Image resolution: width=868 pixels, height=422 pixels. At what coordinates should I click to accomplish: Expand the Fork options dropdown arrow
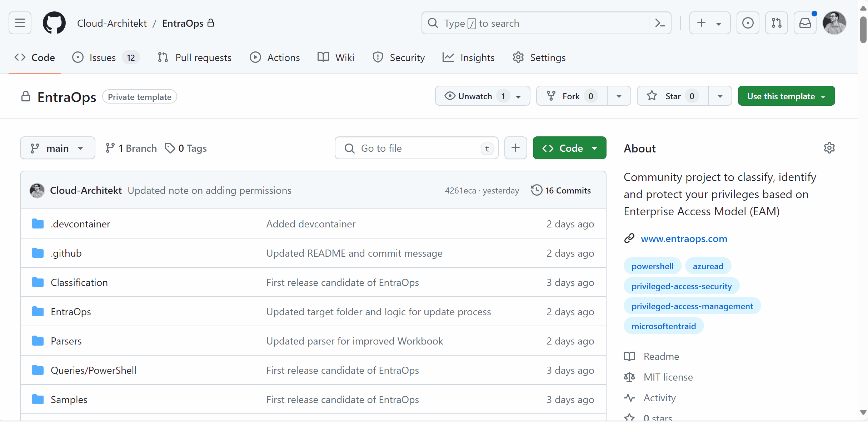point(619,96)
